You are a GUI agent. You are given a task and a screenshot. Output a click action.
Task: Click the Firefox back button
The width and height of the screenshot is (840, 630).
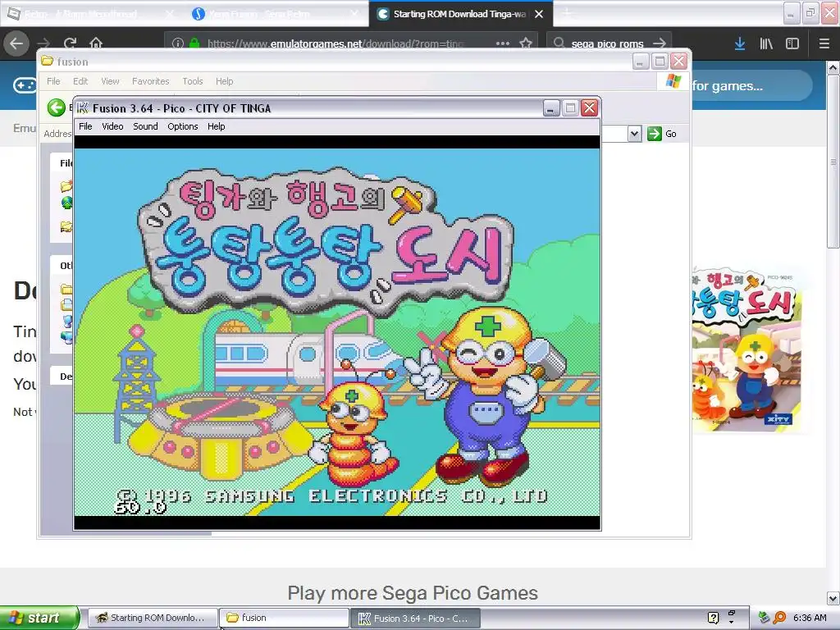[x=16, y=43]
